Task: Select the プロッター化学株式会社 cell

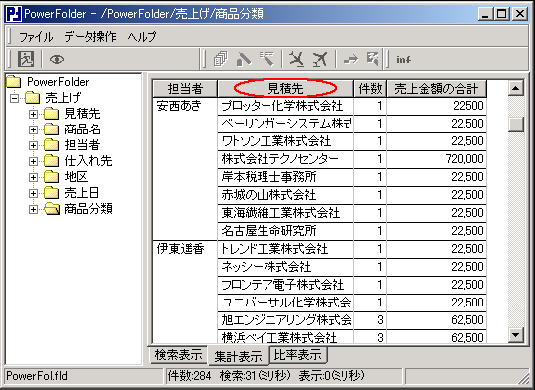Action: [x=285, y=106]
